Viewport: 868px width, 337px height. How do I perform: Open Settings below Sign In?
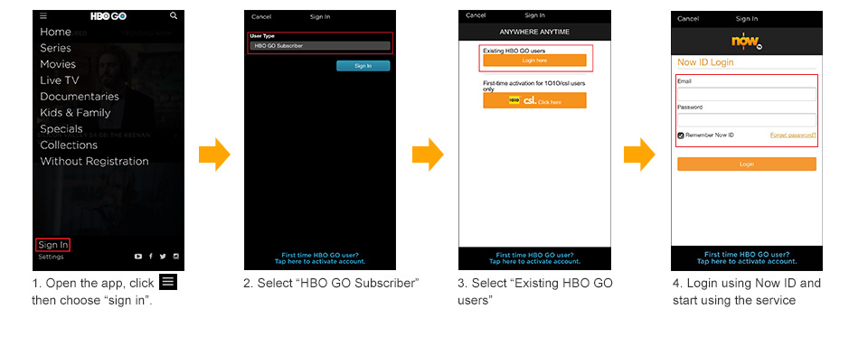pos(51,257)
